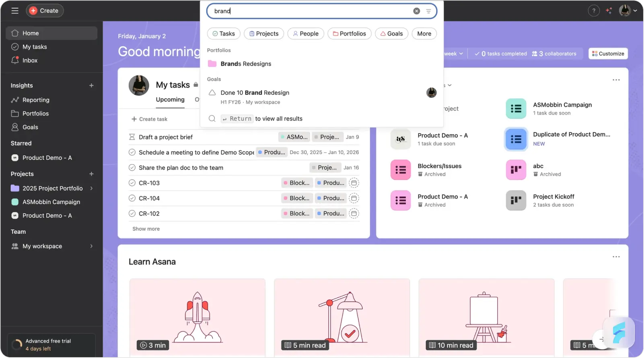Click Create task link
This screenshot has width=644, height=358.
[x=149, y=119]
